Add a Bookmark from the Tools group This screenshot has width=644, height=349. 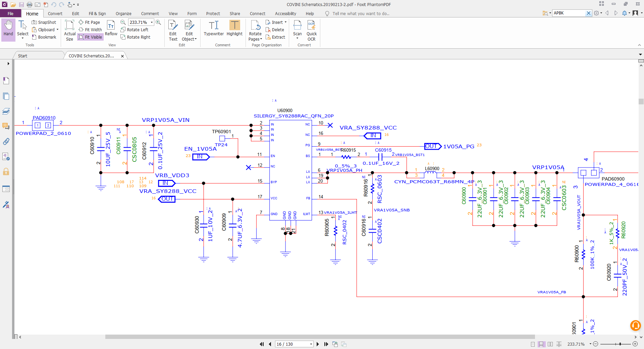44,37
